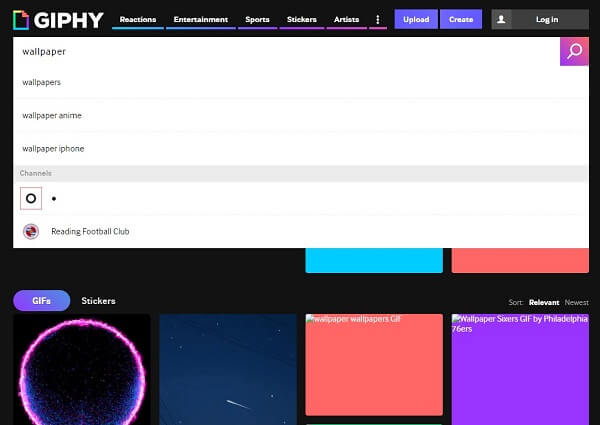This screenshot has height=425, width=600.
Task: Open the Artists menu
Action: (346, 20)
